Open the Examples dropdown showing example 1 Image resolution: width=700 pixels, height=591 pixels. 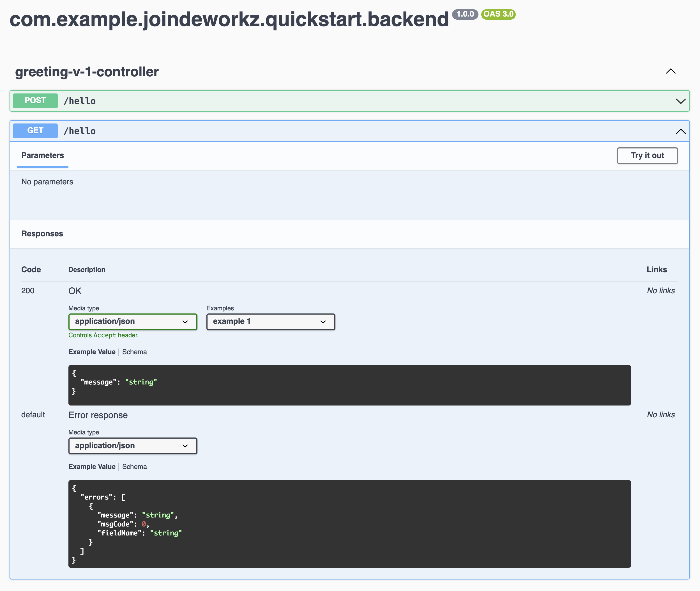point(270,322)
